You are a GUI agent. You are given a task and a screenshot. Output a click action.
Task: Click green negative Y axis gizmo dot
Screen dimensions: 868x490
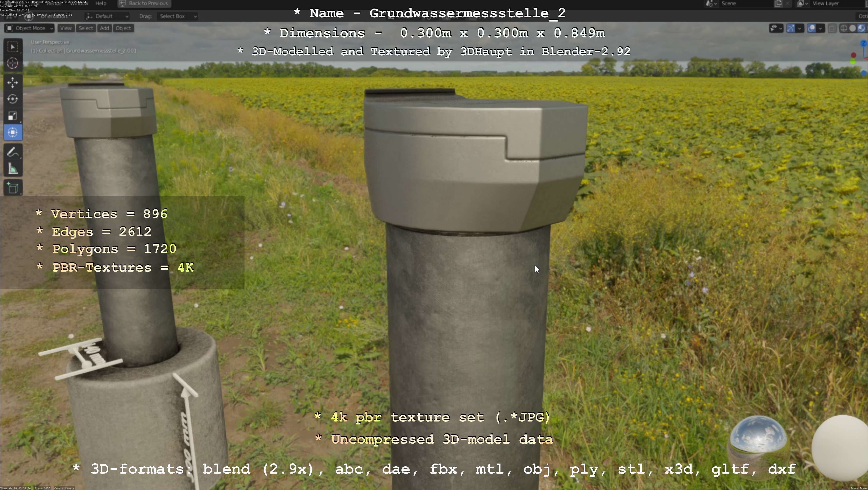point(853,61)
